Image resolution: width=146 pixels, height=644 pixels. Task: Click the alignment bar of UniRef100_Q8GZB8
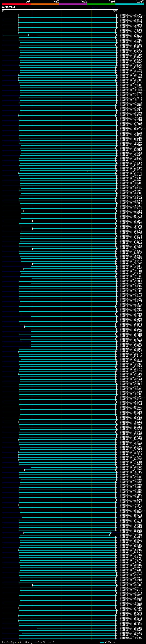(77, 628)
